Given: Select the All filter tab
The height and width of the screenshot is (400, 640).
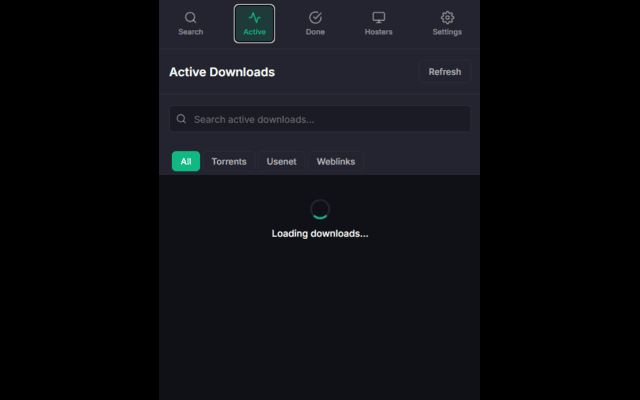Looking at the screenshot, I should (186, 161).
